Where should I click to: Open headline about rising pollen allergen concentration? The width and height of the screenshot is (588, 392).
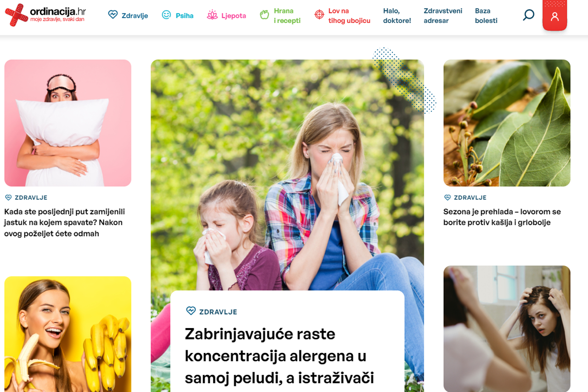pos(279,356)
